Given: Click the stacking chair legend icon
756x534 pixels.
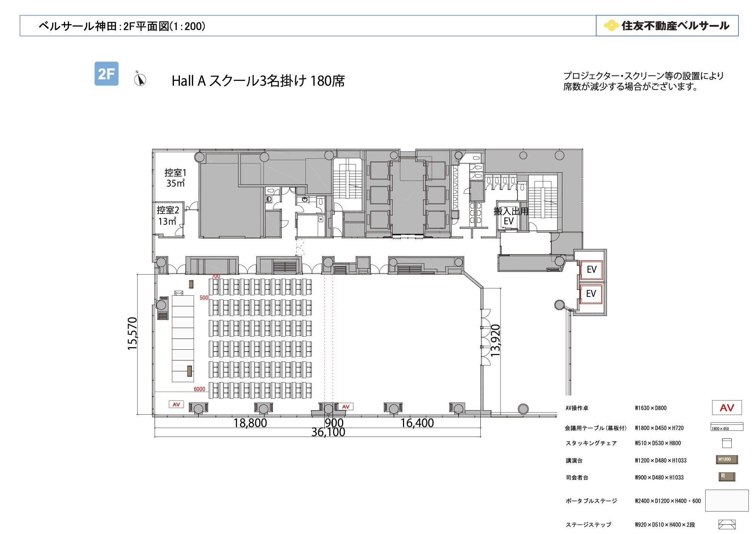Looking at the screenshot, I should tap(727, 443).
